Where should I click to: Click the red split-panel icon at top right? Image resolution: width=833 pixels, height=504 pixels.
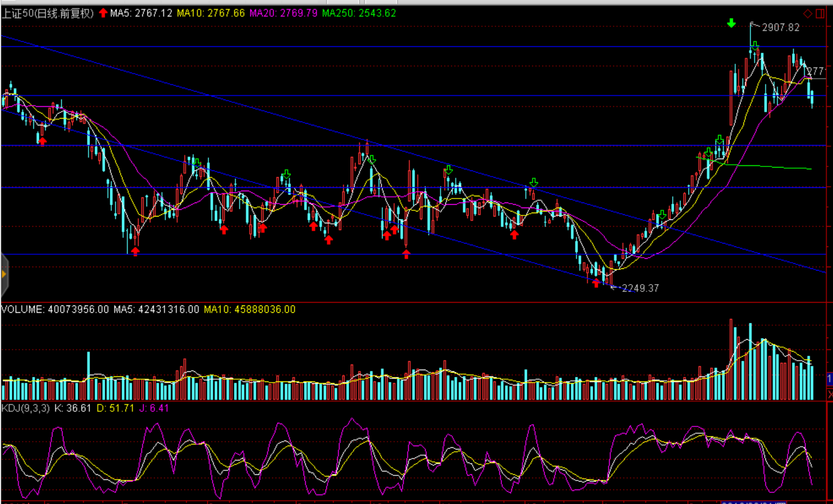tap(821, 13)
